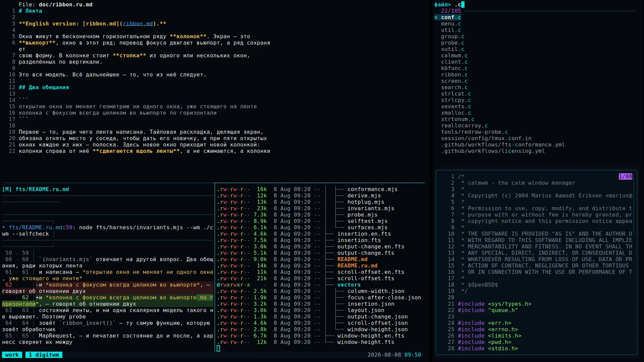Select surfaces.mjs in the tree listing

coord(367,228)
